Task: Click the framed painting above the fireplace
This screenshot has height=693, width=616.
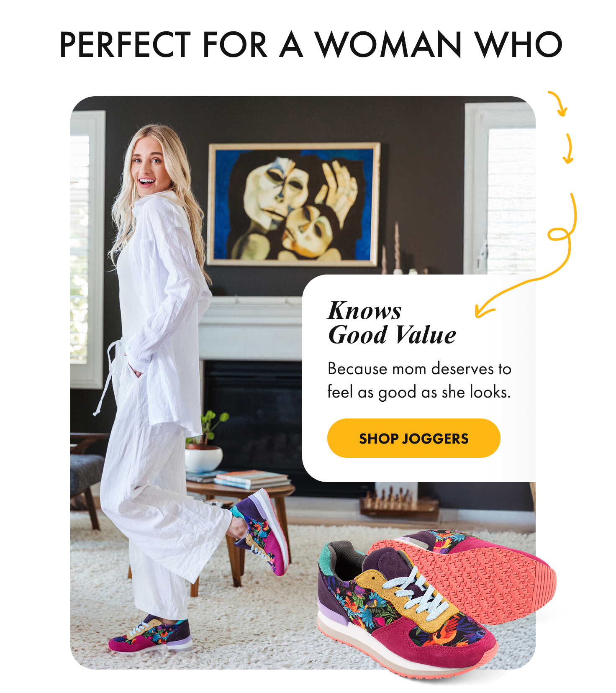Action: pos(294,205)
